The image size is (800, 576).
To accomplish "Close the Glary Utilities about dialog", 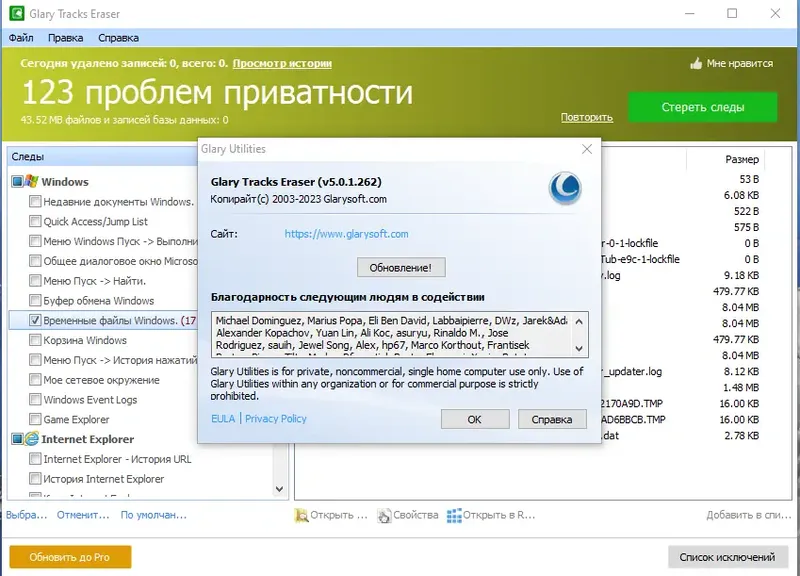I will point(587,149).
